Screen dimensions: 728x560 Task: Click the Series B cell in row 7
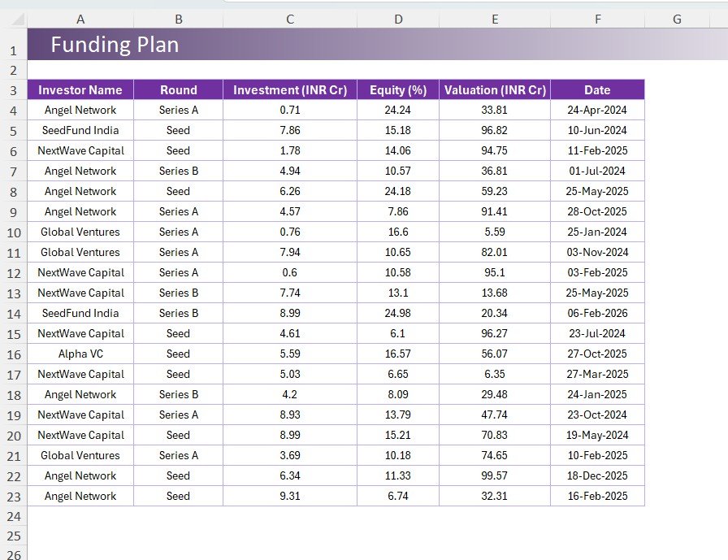pos(178,171)
